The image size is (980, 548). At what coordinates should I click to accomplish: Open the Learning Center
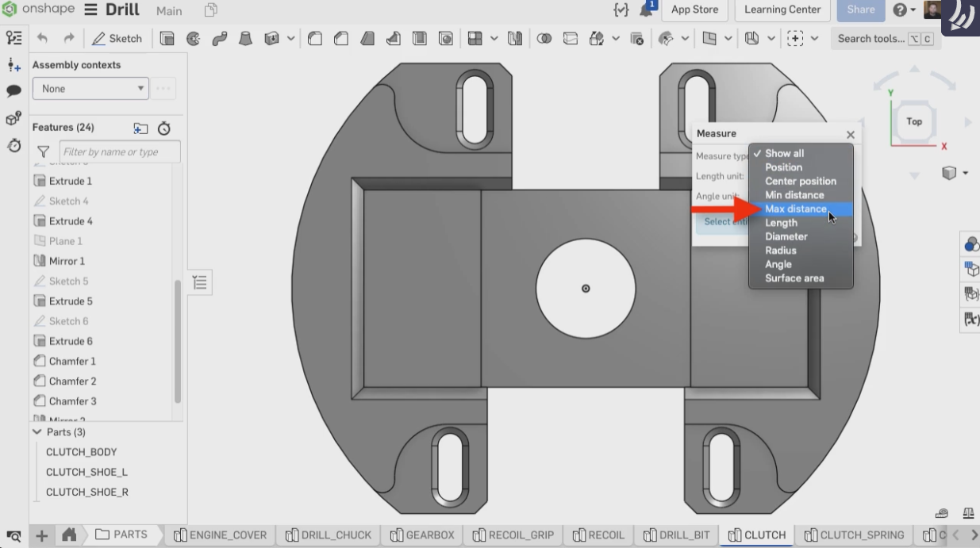coord(782,10)
